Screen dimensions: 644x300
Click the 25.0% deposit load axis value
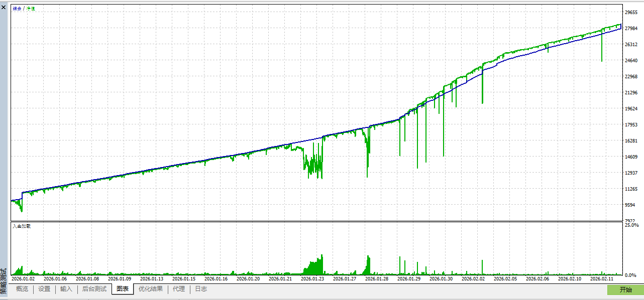[x=631, y=225]
